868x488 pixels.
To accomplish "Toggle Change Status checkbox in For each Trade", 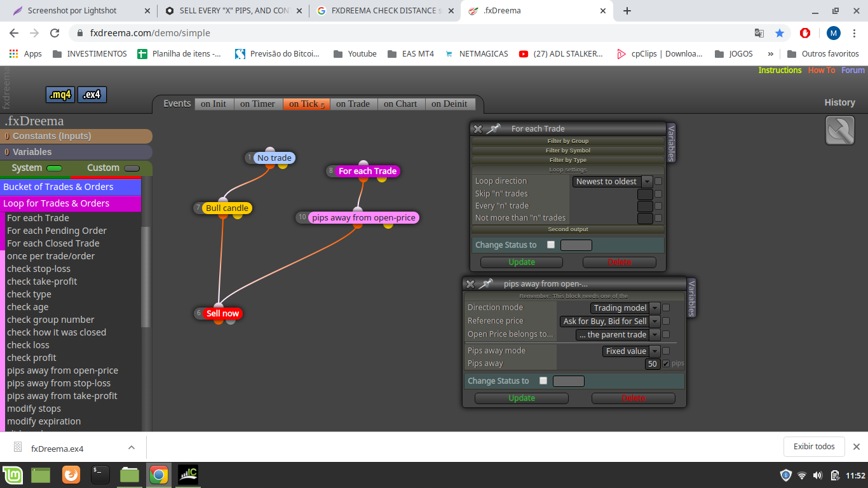I will click(x=551, y=245).
